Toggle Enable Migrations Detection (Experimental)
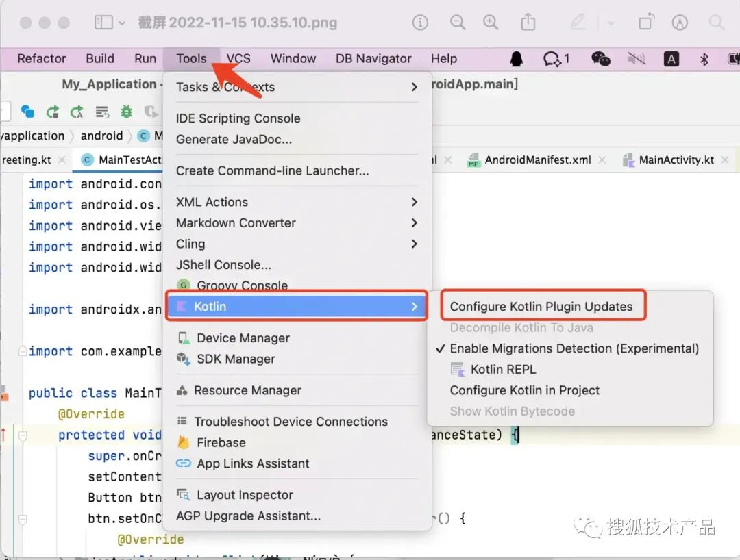 569,348
